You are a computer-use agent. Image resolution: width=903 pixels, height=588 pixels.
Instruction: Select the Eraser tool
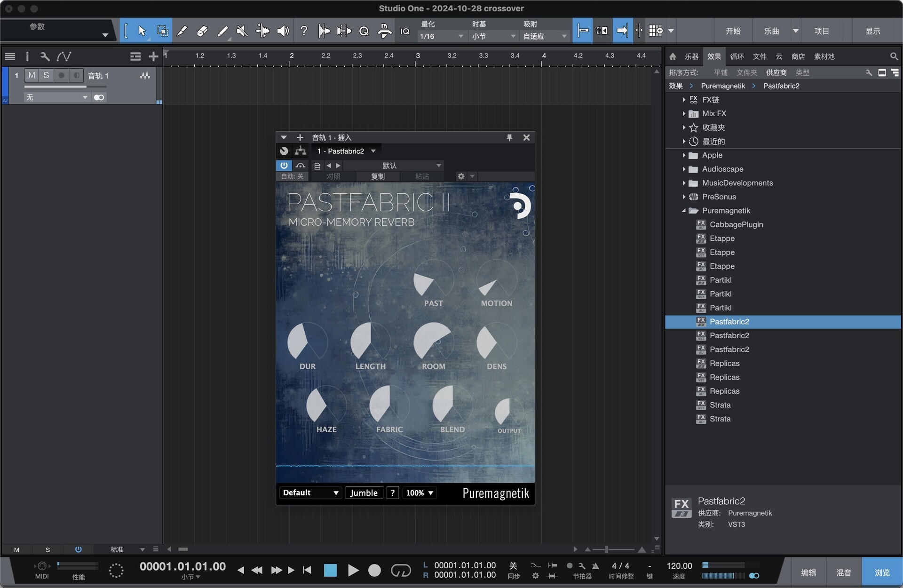pyautogui.click(x=202, y=31)
